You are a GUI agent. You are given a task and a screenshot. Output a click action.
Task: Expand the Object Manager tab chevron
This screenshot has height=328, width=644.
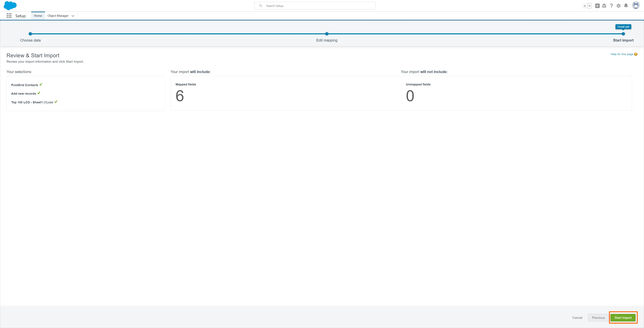point(73,16)
